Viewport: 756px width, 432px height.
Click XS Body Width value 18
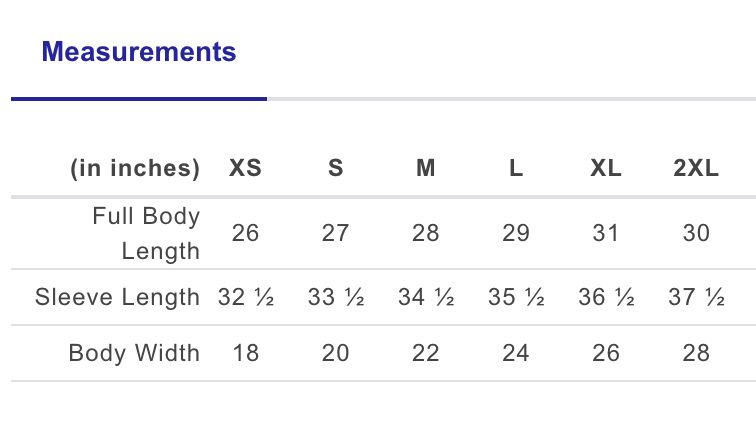(x=245, y=353)
